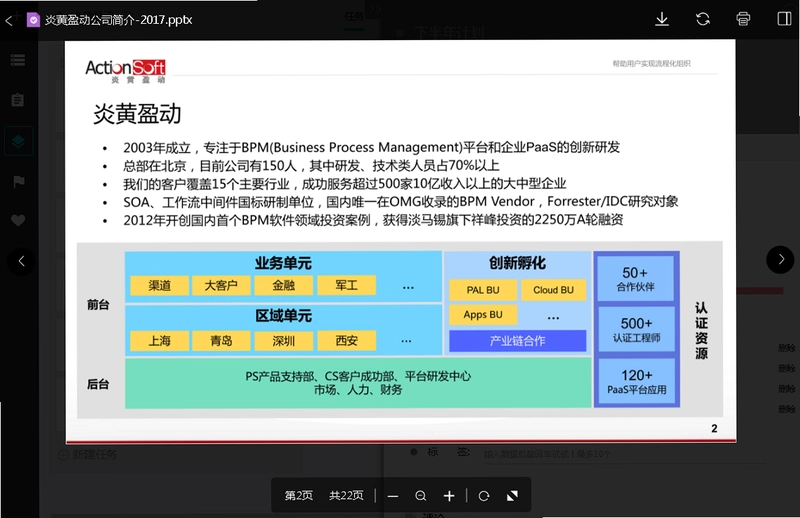
Task: Click the 军工 box in slide
Action: [346, 285]
